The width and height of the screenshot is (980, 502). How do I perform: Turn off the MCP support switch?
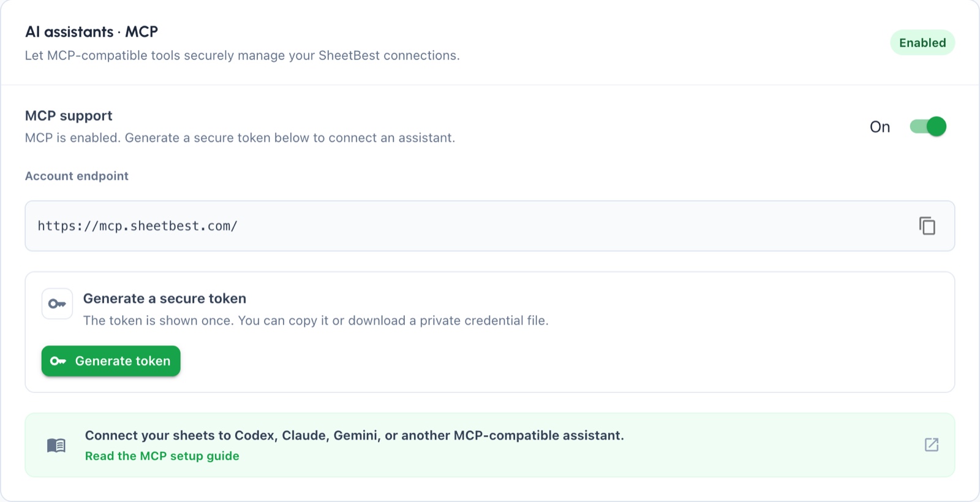(x=928, y=126)
